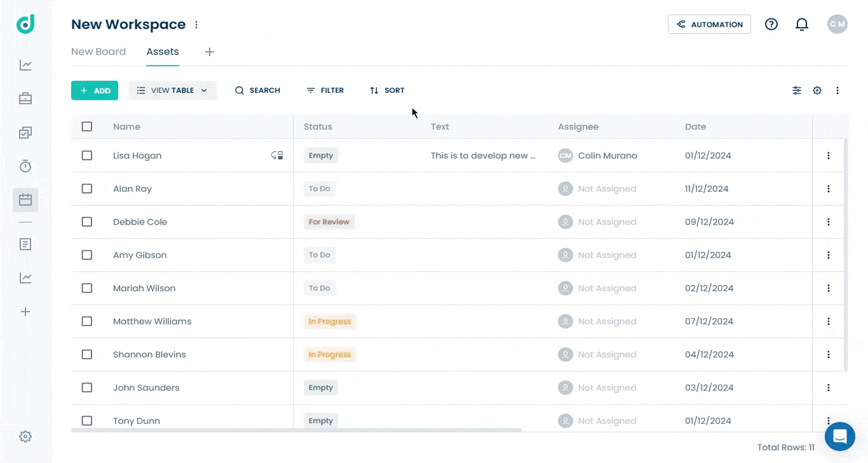Open the Automation button

pyautogui.click(x=709, y=24)
